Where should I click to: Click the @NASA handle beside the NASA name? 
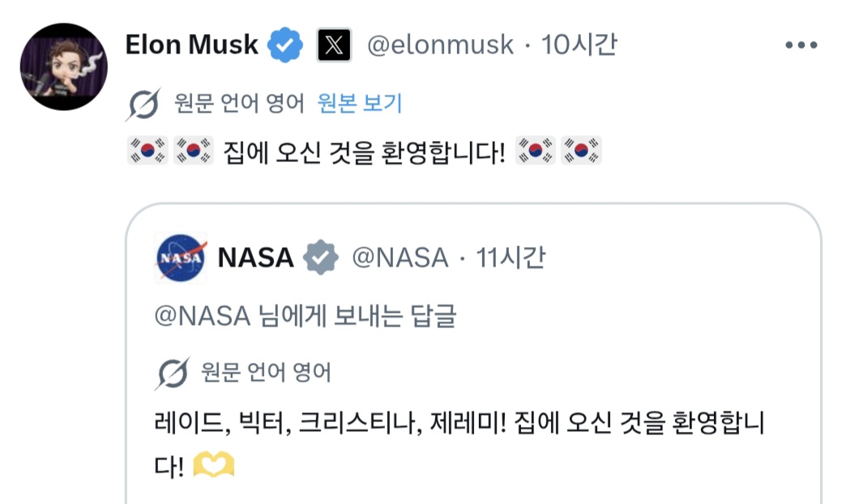click(x=399, y=258)
